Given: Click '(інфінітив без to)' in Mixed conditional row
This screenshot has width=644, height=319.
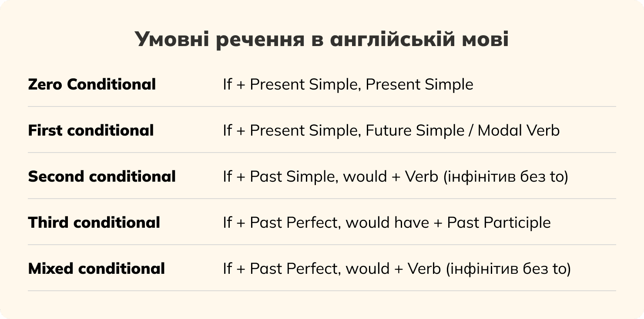Looking at the screenshot, I should [x=508, y=269].
